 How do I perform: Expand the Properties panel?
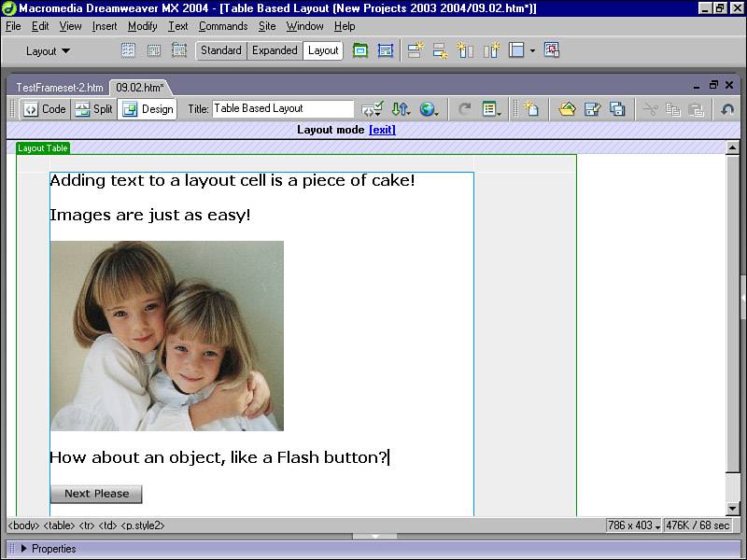[24, 549]
